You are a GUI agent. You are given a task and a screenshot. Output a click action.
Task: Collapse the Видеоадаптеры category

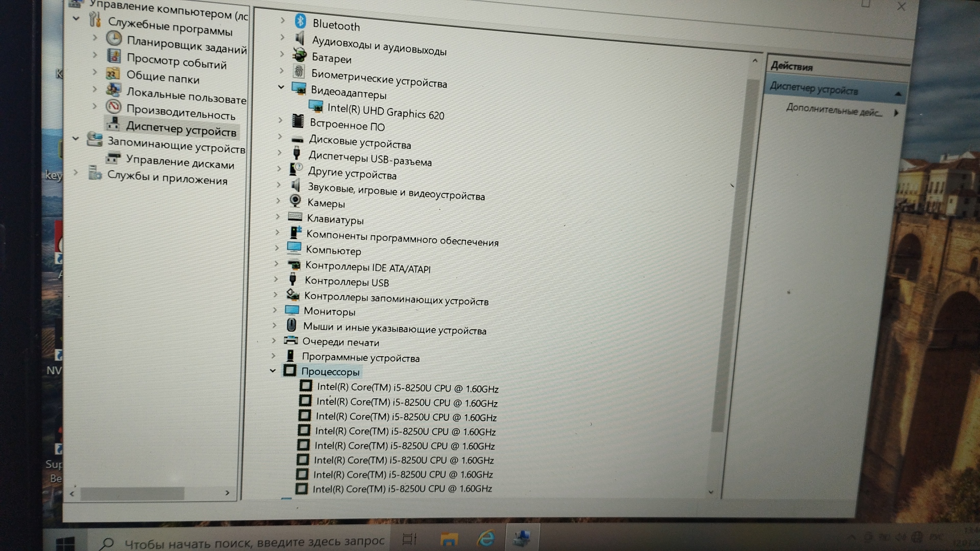coord(281,87)
